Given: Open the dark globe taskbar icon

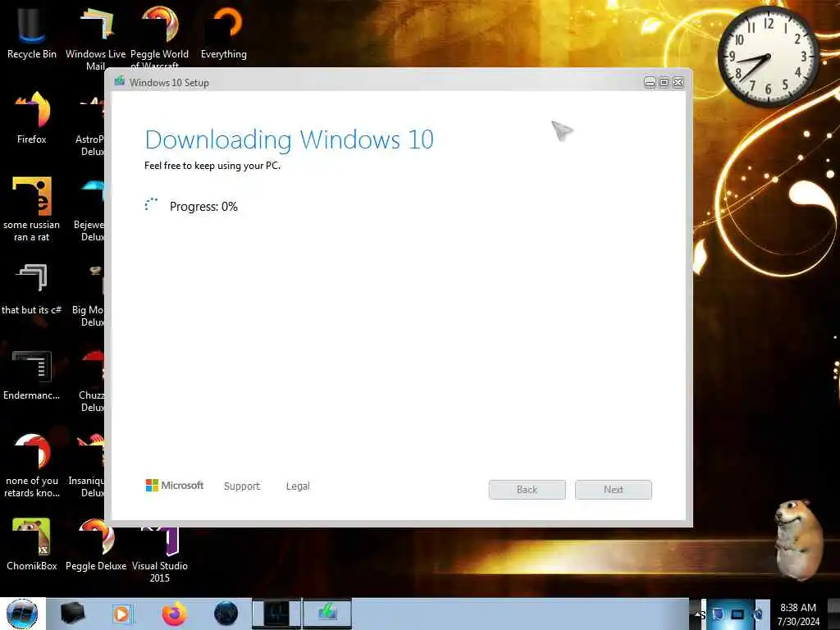Looking at the screenshot, I should pyautogui.click(x=226, y=614).
